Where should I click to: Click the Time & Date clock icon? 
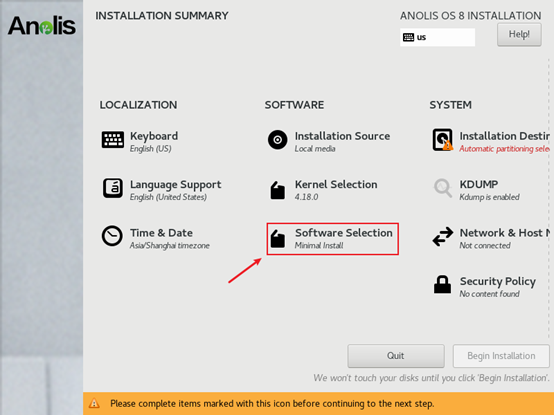[x=112, y=236]
